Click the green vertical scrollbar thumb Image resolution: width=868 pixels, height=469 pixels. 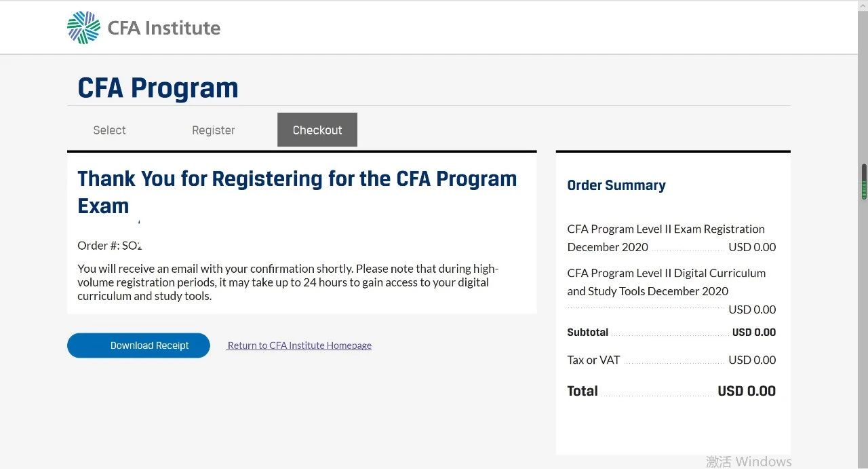(x=864, y=182)
